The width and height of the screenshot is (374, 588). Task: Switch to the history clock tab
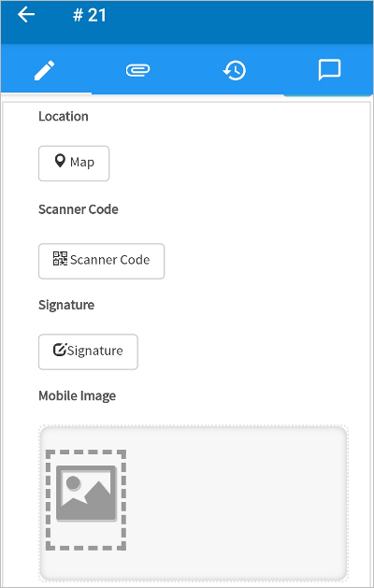click(234, 70)
